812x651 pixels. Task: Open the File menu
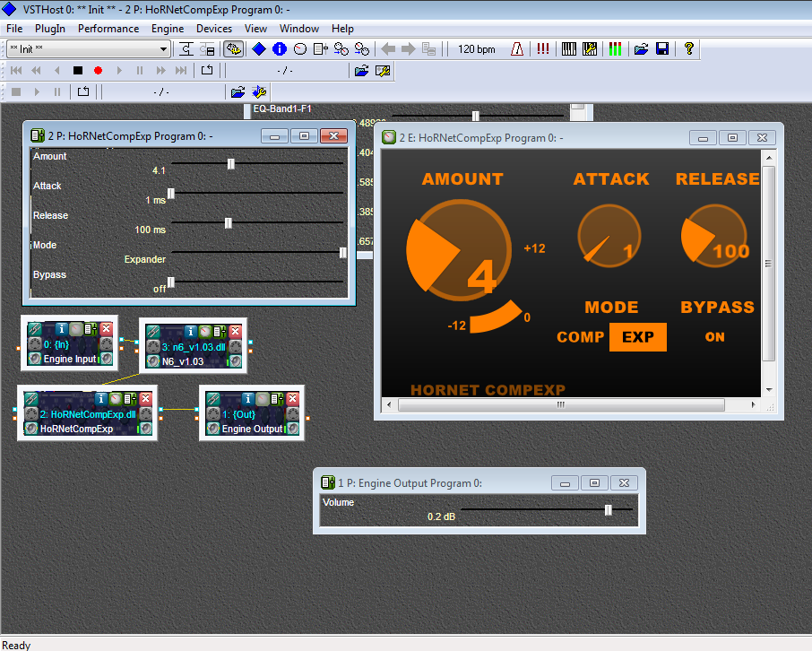(x=14, y=29)
